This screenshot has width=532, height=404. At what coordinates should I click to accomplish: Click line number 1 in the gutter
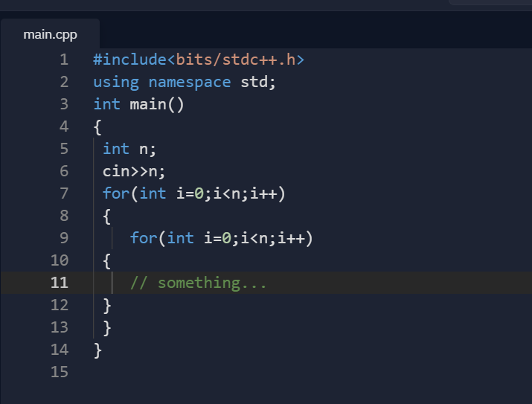[63, 60]
